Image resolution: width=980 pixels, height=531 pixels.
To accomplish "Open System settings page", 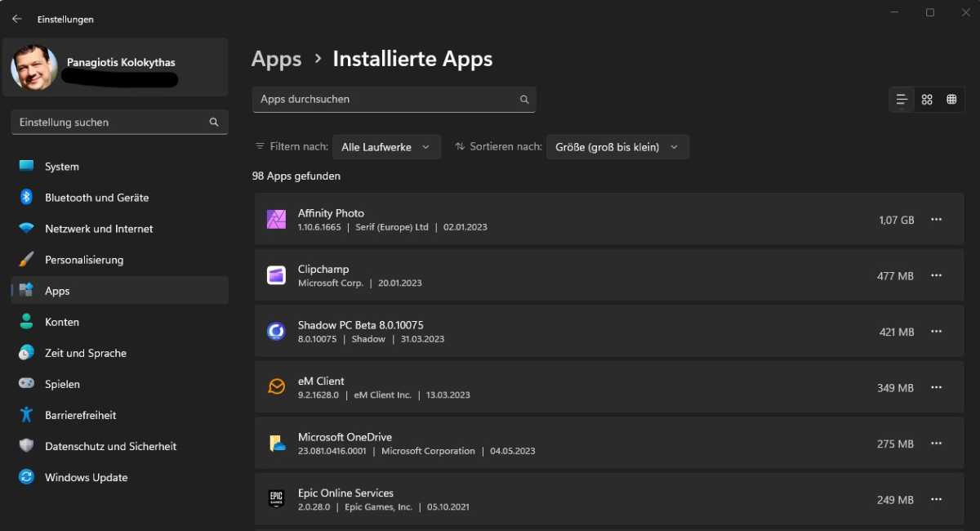I will tap(119, 166).
